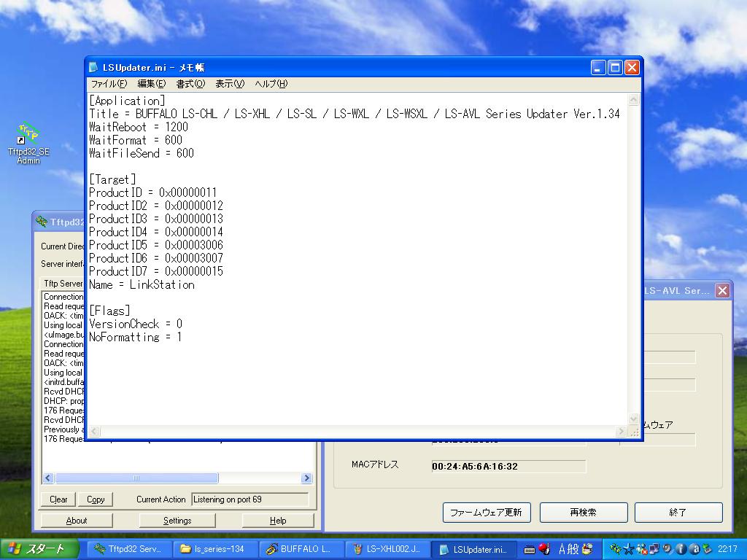
Task: Click the Current Action field 'Listening on port 69'
Action: [250, 499]
